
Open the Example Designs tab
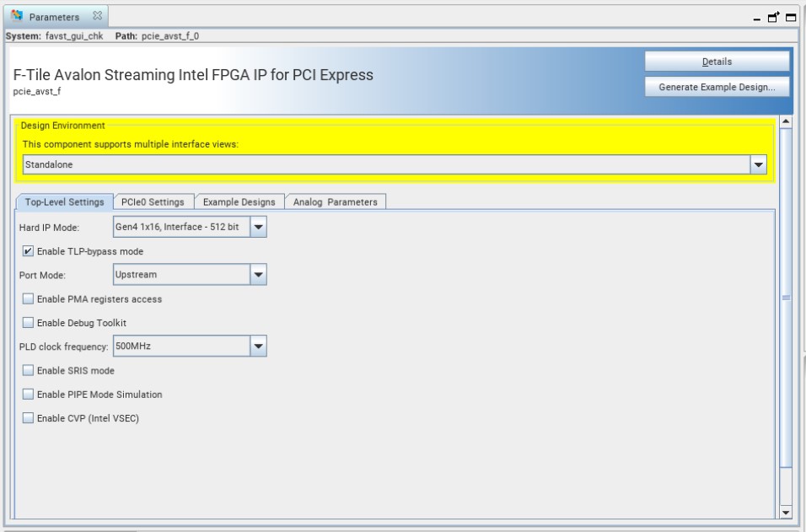tap(239, 202)
